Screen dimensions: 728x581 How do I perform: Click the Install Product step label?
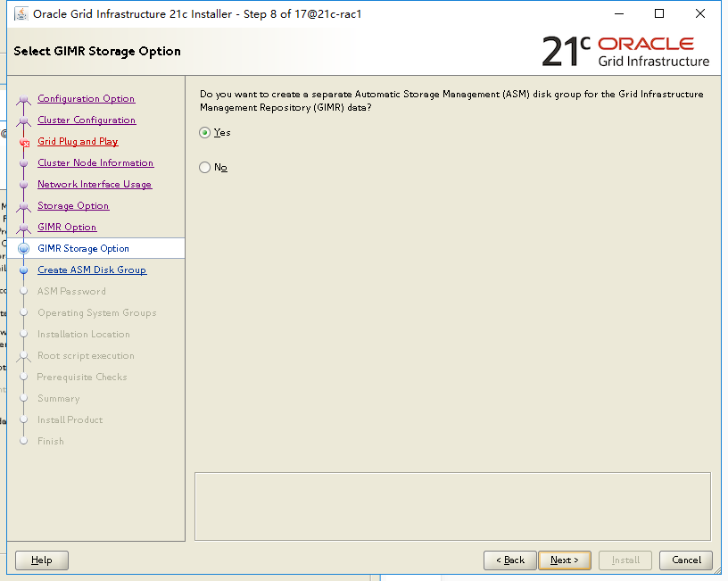pyautogui.click(x=70, y=419)
